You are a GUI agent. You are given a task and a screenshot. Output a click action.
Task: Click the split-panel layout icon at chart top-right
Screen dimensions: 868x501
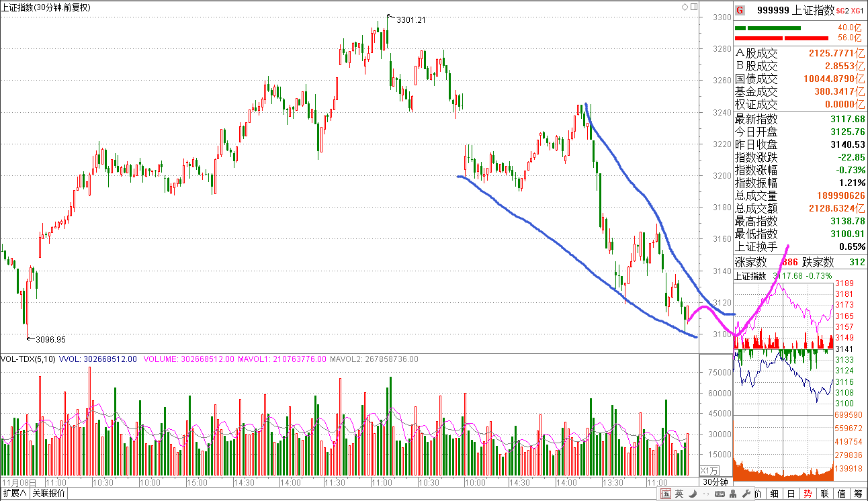click(x=693, y=7)
